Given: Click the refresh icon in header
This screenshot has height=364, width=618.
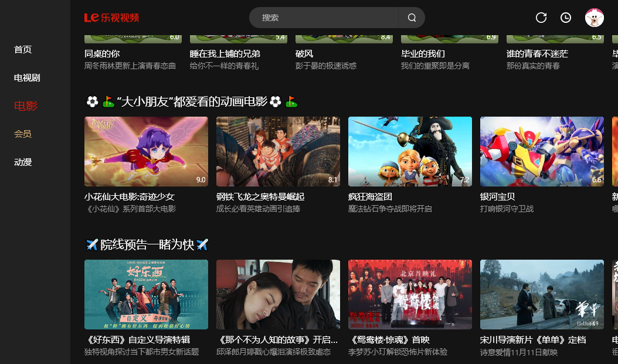Looking at the screenshot, I should point(541,18).
